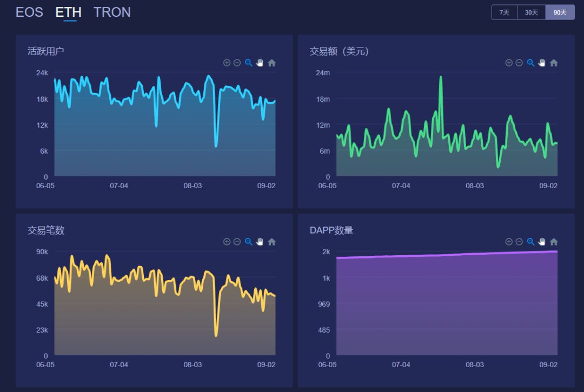Activate pan hand tool in 交易额 chart

coord(542,63)
